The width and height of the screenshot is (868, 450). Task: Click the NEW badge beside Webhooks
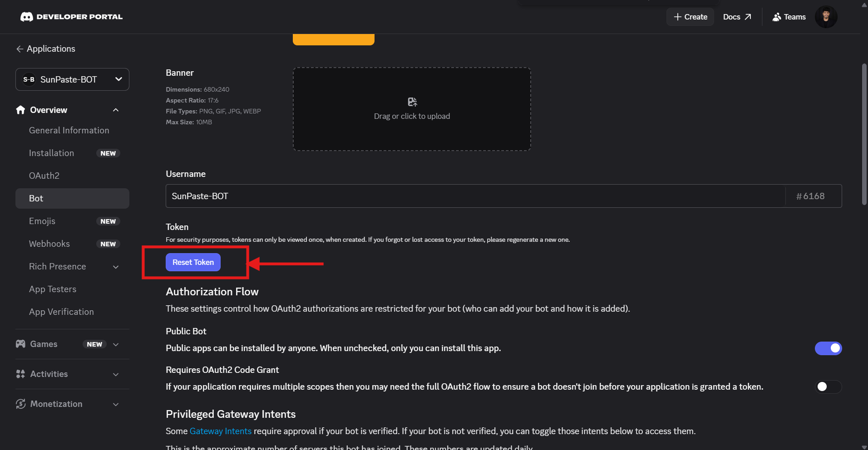[108, 244]
